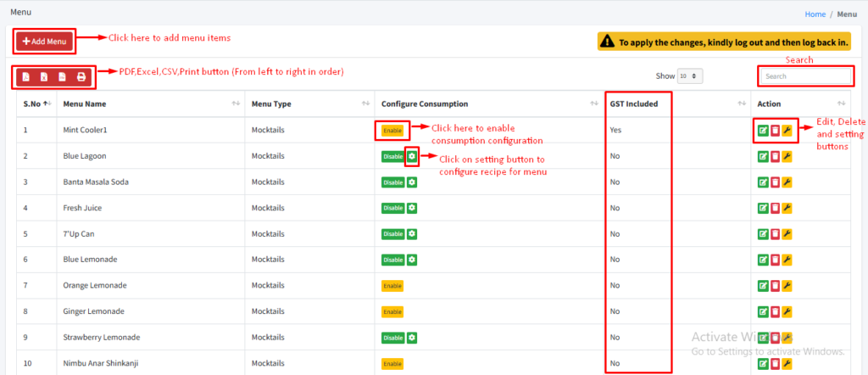Open recipe gear icon for Fresh Juice
Image resolution: width=868 pixels, height=375 pixels.
412,208
